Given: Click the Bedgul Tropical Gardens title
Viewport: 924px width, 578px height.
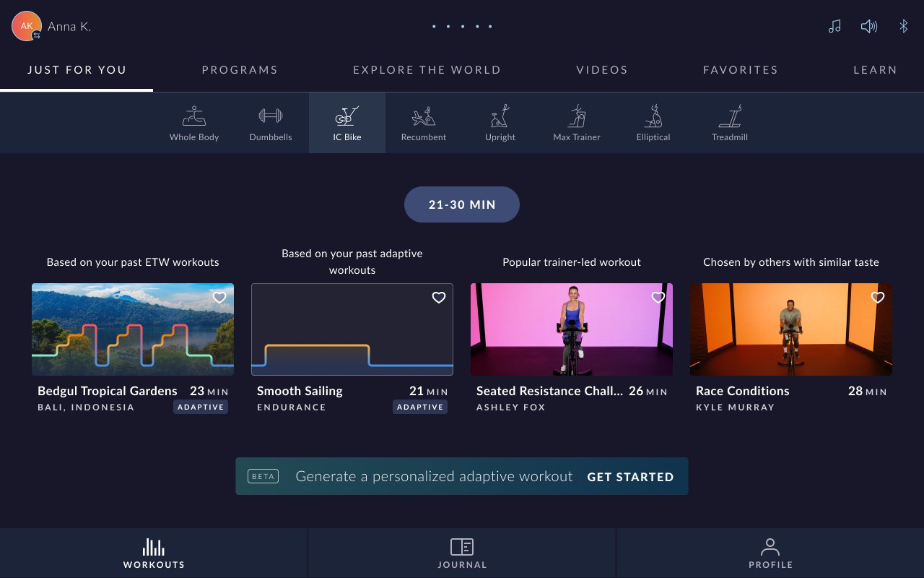Looking at the screenshot, I should click(108, 391).
